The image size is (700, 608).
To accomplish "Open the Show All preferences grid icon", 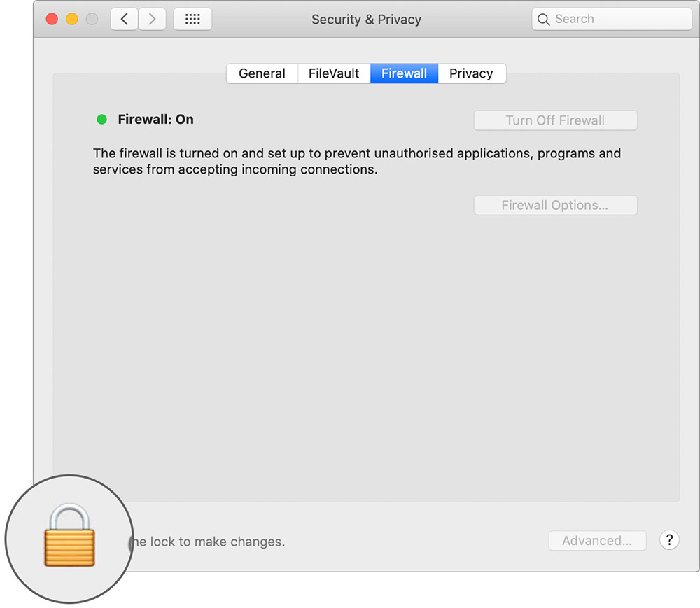I will [x=192, y=19].
